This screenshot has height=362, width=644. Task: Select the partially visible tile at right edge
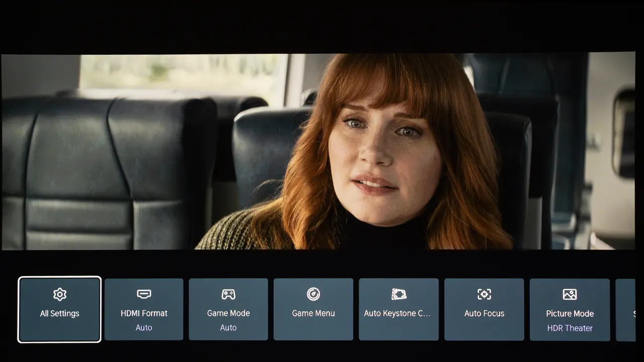tap(627, 310)
